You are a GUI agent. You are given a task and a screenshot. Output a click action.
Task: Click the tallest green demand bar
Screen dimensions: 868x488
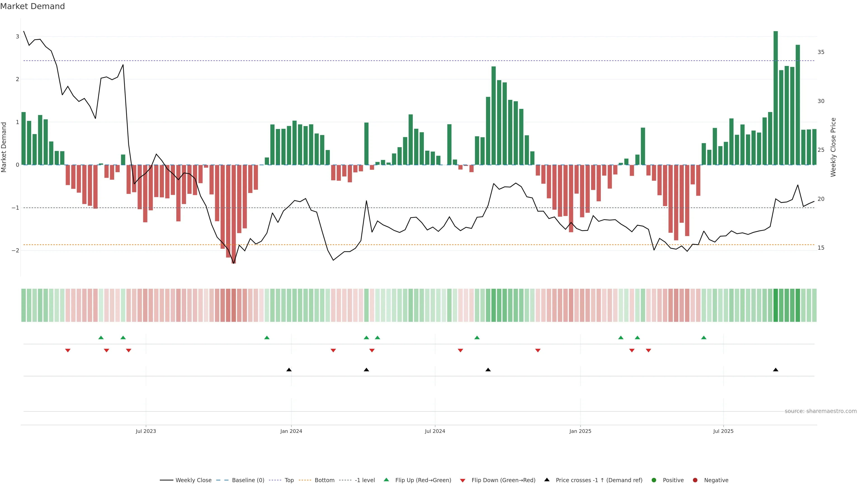pos(775,98)
